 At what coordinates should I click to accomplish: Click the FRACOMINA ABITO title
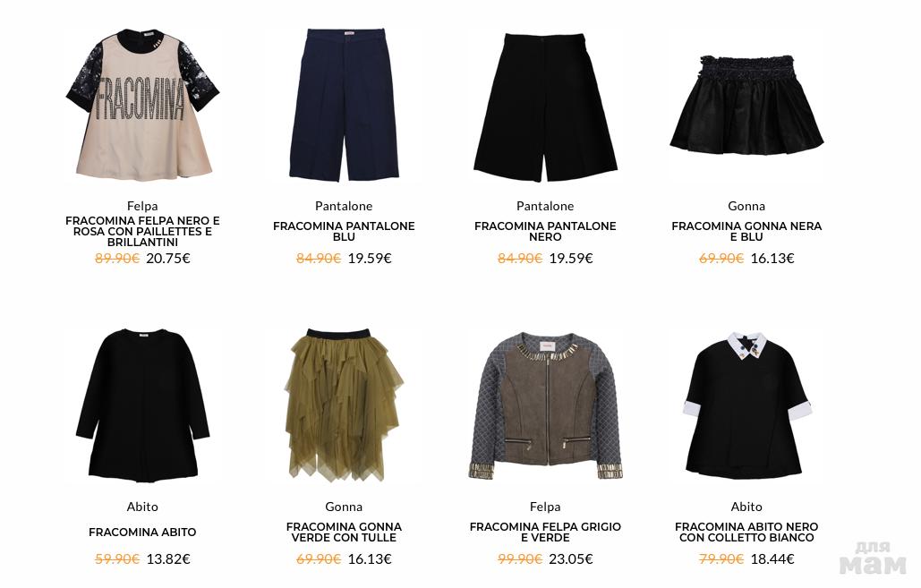142,533
